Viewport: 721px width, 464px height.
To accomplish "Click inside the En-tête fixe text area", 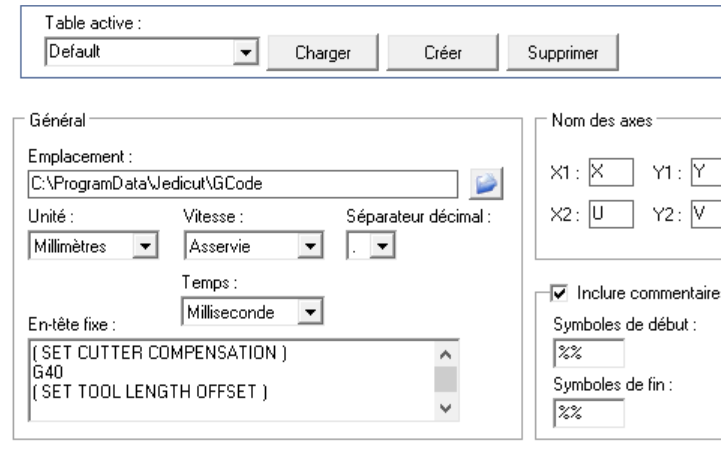I will tap(232, 380).
